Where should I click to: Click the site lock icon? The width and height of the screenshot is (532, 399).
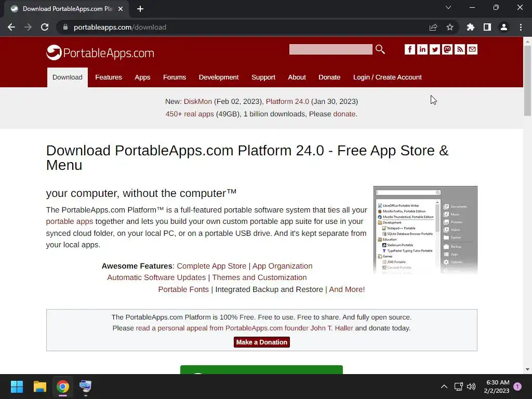pos(65,27)
